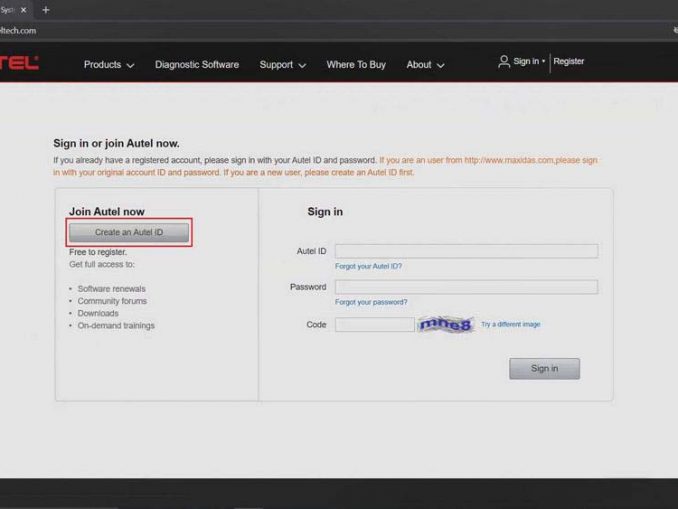Click Create an Autel ID button

(x=129, y=232)
